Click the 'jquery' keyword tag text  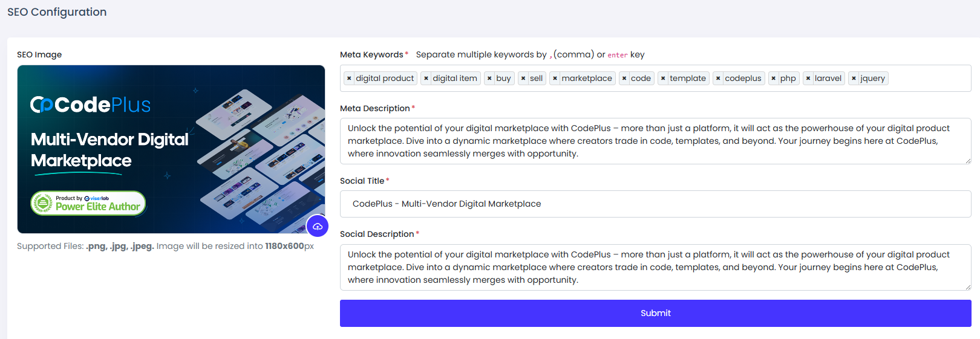pos(872,79)
